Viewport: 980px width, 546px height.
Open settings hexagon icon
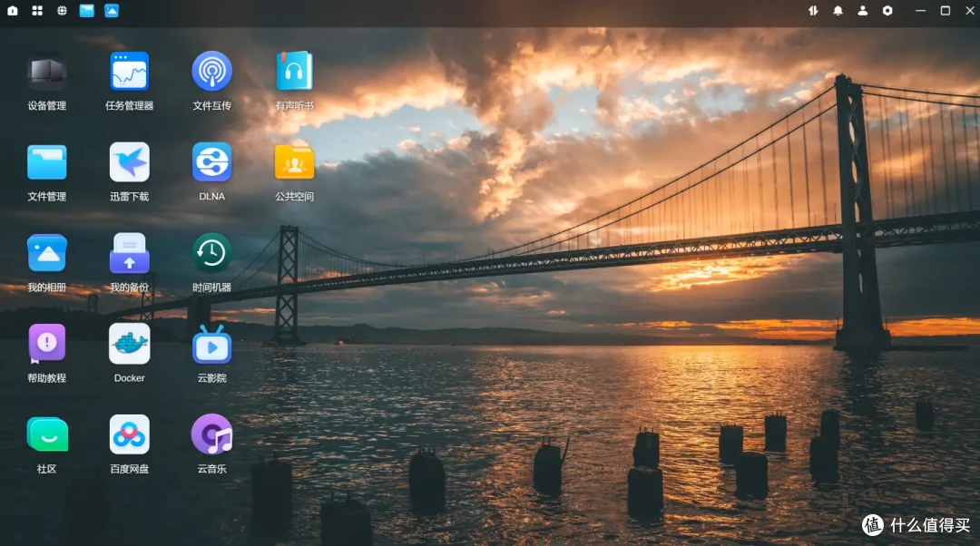887,11
